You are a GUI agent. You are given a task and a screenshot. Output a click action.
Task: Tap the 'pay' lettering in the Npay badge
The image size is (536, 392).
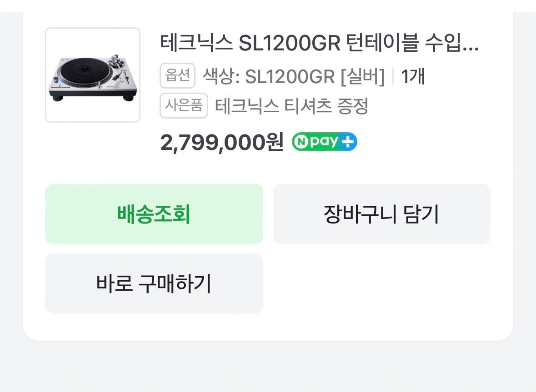tap(323, 142)
